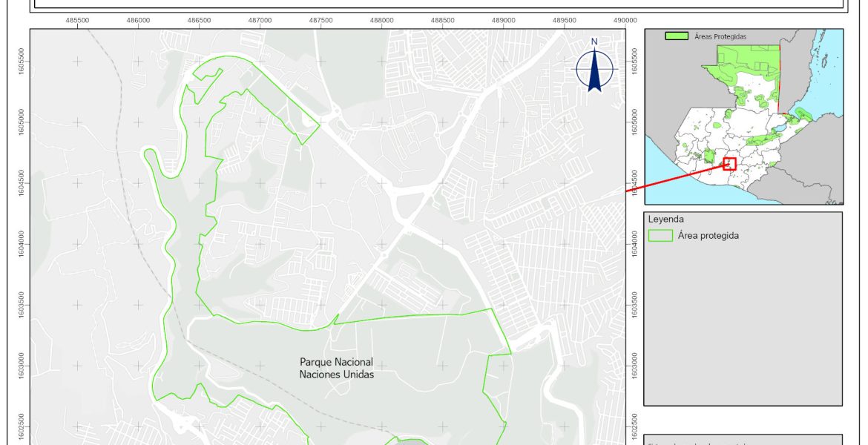Viewport: 868px width, 445px height.
Task: Click the 490000 easting label on top axis
Action: coord(625,20)
